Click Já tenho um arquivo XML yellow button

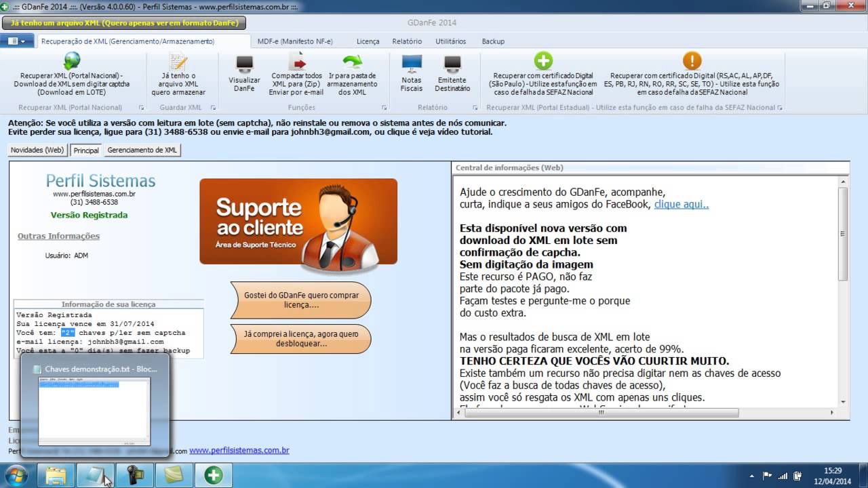point(124,22)
